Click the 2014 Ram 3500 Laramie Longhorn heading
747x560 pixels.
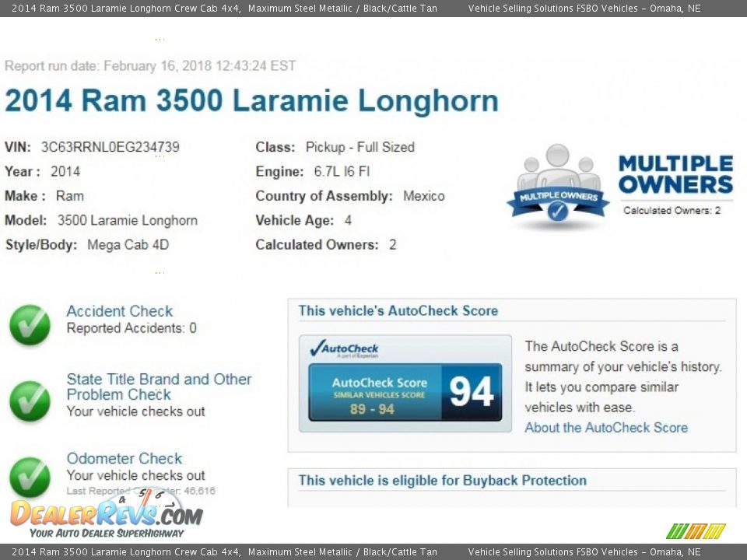click(251, 101)
